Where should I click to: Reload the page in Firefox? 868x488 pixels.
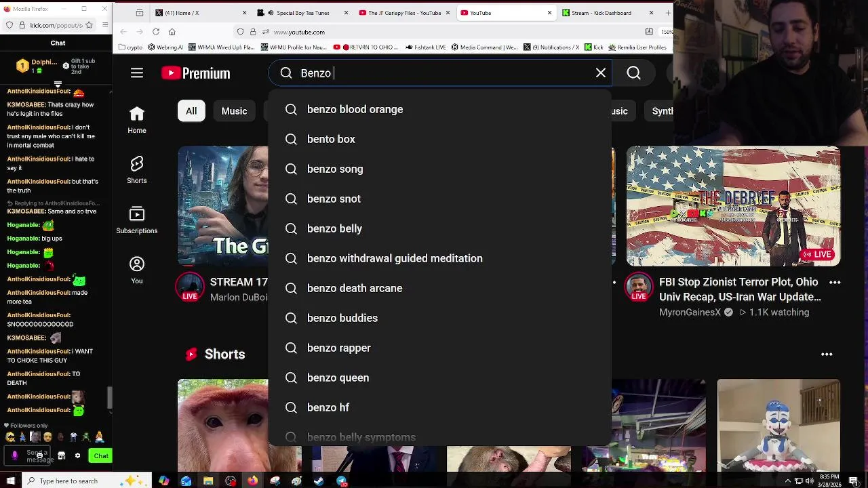pos(156,32)
